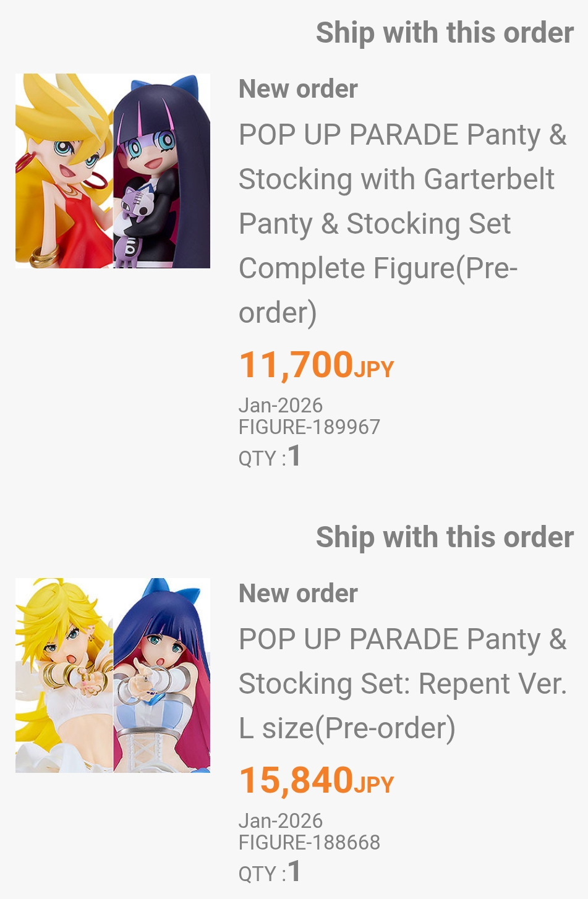588x899 pixels.
Task: Click Panty in red dress product image
Action: [x=64, y=171]
